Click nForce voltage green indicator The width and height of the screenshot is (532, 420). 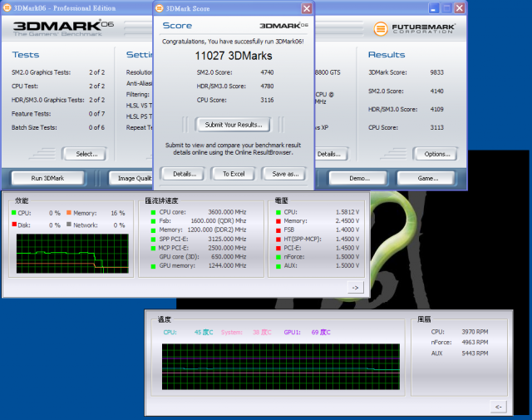pos(278,257)
